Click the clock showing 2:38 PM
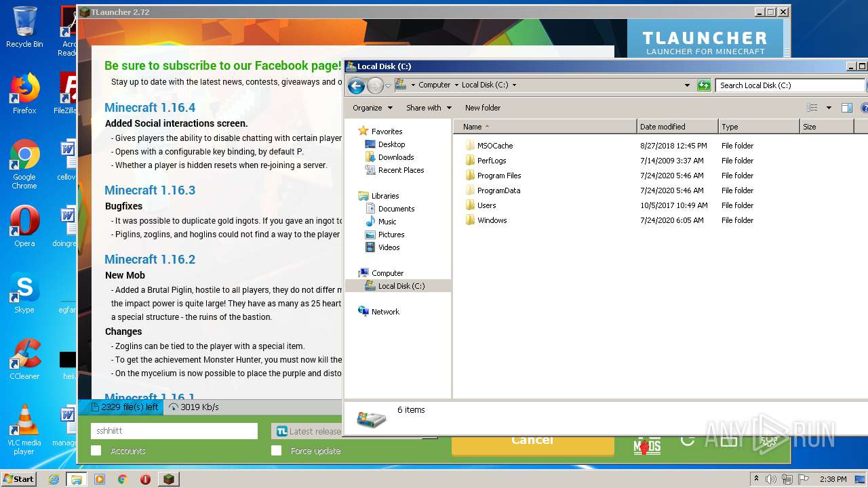 (833, 479)
